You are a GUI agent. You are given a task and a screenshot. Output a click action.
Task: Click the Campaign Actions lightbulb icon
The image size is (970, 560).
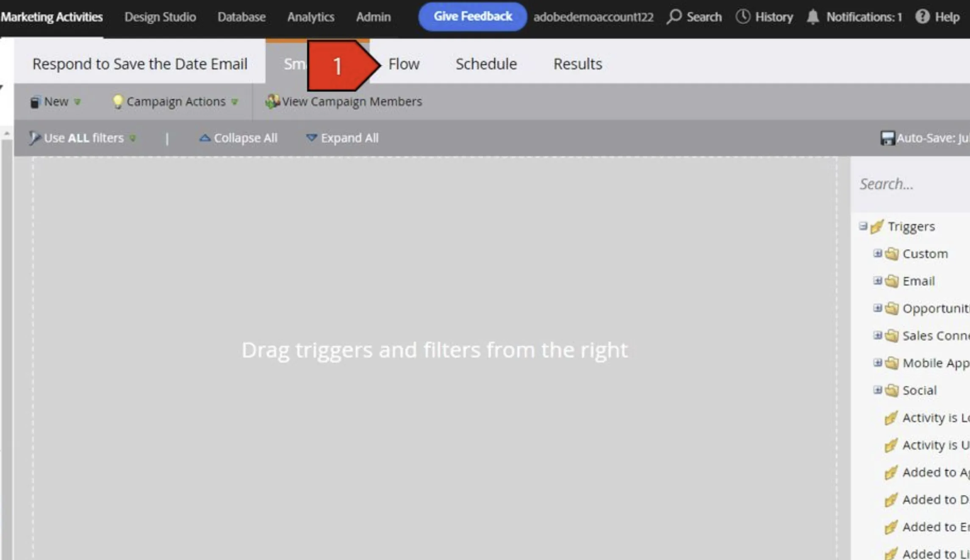(x=118, y=102)
